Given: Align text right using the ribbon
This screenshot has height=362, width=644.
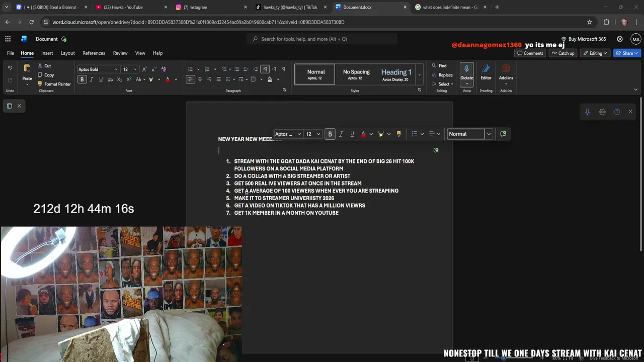Looking at the screenshot, I should click(x=209, y=79).
